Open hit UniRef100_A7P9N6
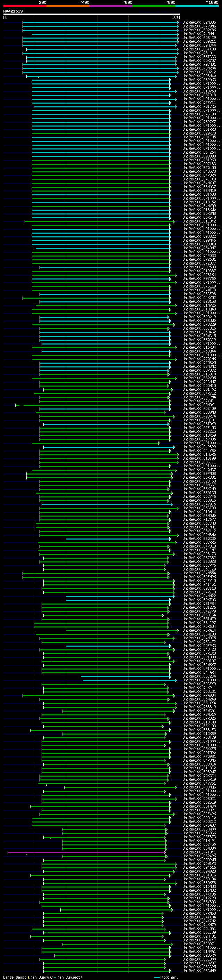Image resolution: width=222 pixels, height=980 pixels. click(x=199, y=26)
